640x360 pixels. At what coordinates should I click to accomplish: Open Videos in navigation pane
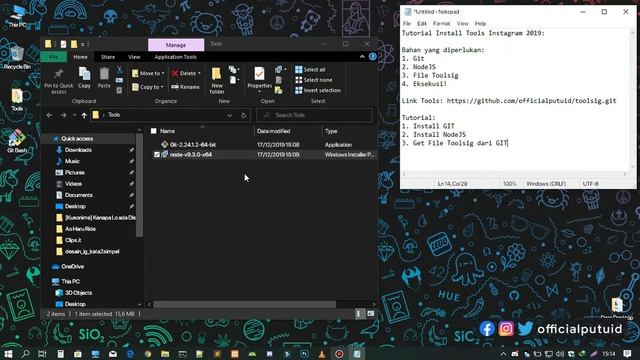click(73, 184)
